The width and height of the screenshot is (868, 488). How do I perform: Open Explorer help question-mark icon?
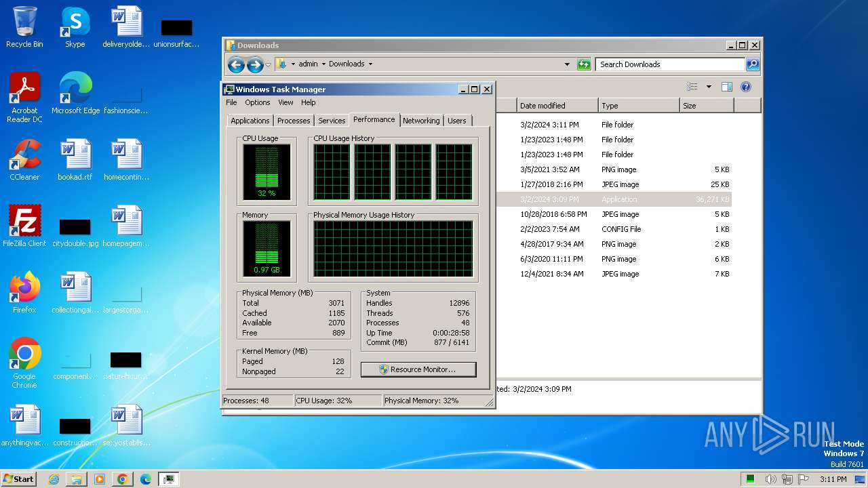pyautogui.click(x=746, y=87)
